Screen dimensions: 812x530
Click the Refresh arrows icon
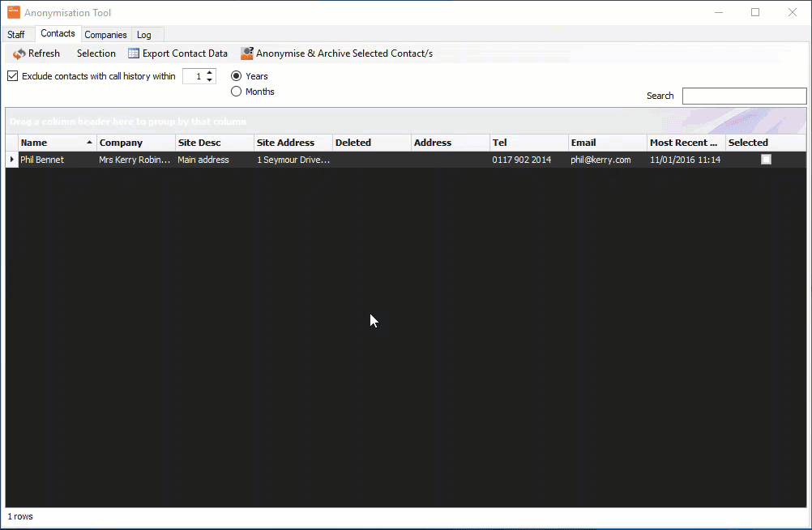(x=19, y=53)
